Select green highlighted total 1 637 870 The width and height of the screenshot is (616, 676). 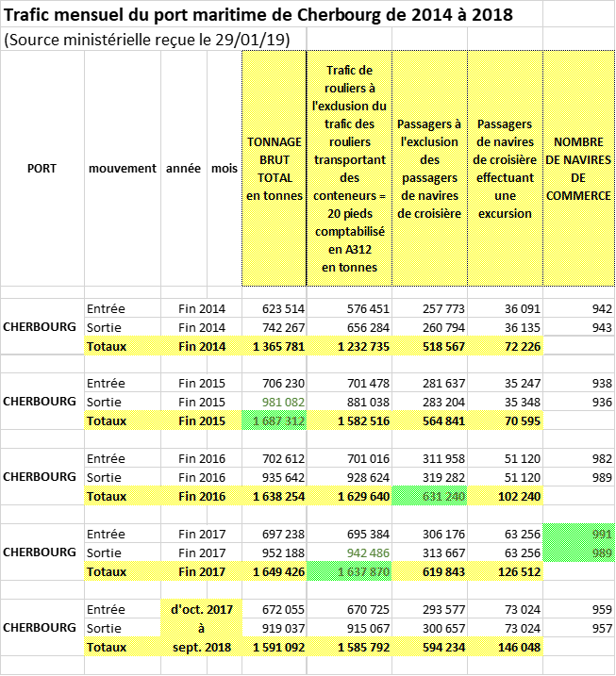tap(349, 571)
